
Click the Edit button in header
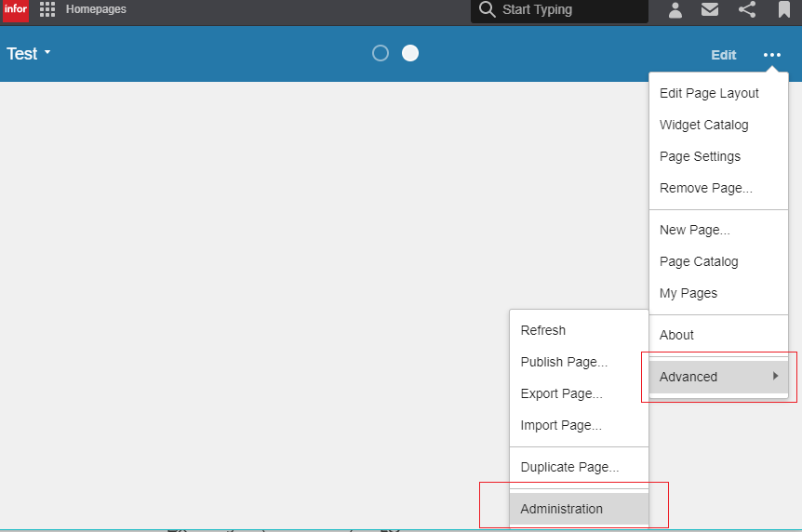click(723, 55)
